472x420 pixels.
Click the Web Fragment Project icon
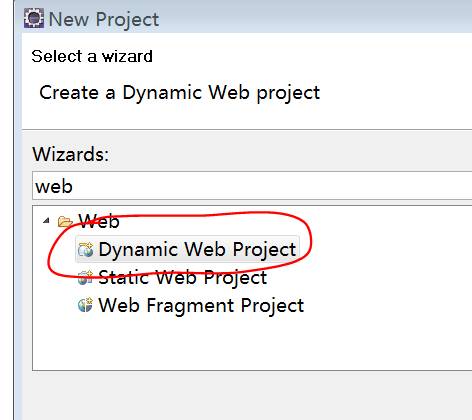pyautogui.click(x=85, y=305)
